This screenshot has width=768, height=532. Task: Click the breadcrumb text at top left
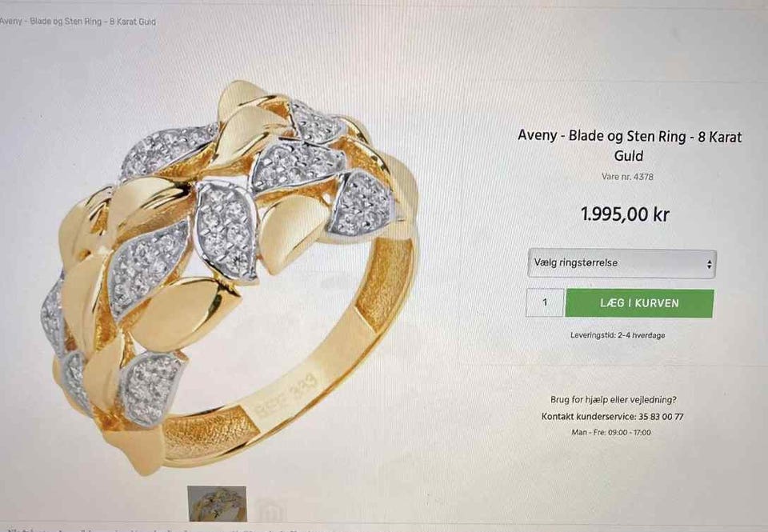(x=78, y=22)
